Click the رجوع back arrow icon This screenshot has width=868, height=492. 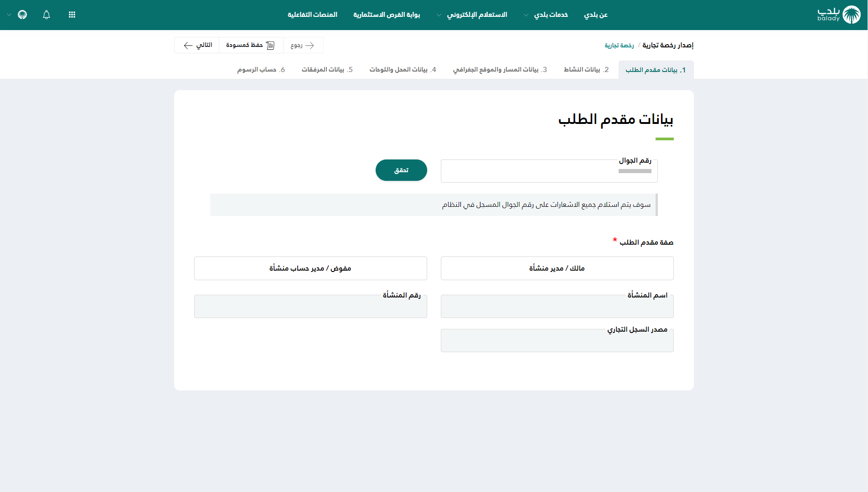310,45
